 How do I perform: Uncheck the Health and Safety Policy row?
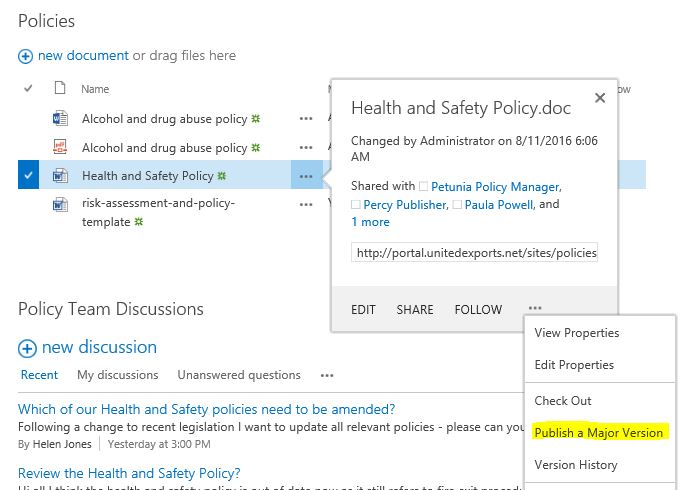pos(28,176)
